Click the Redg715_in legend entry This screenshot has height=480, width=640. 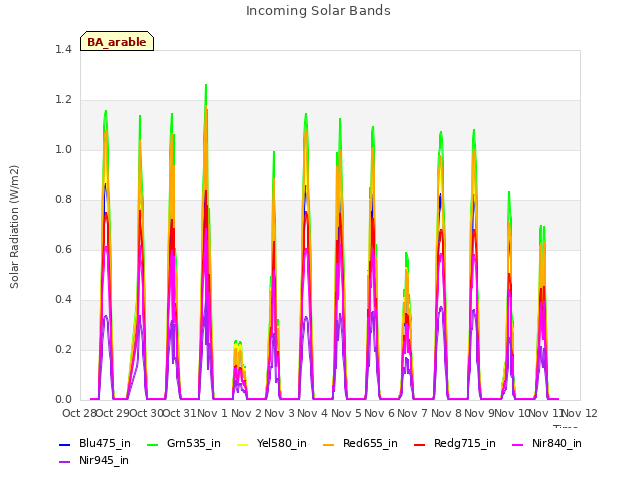coord(455,443)
